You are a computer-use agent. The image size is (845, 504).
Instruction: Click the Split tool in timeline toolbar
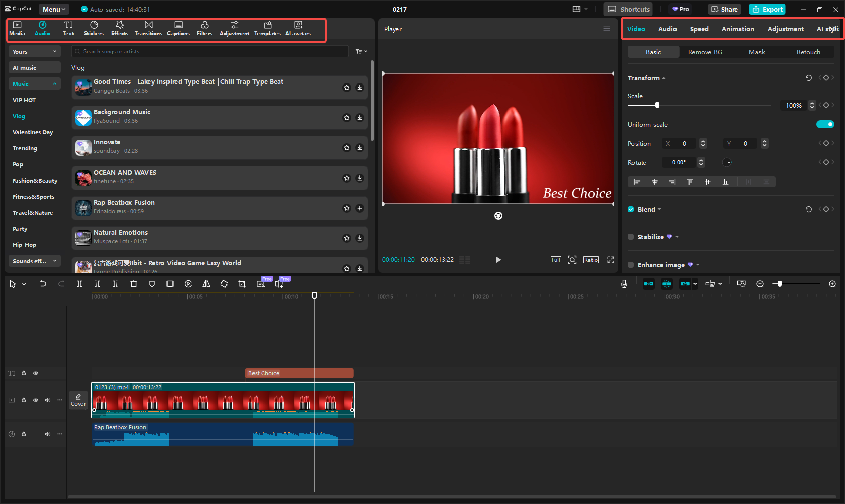[79, 284]
